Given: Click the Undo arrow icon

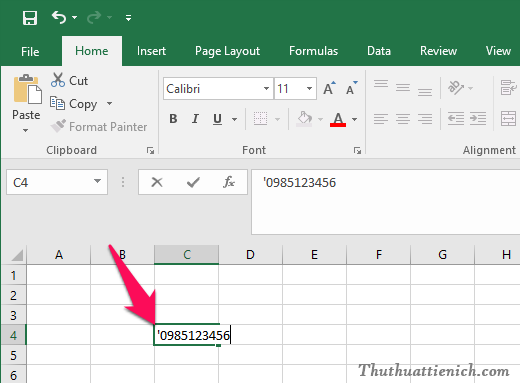Looking at the screenshot, I should pyautogui.click(x=59, y=17).
